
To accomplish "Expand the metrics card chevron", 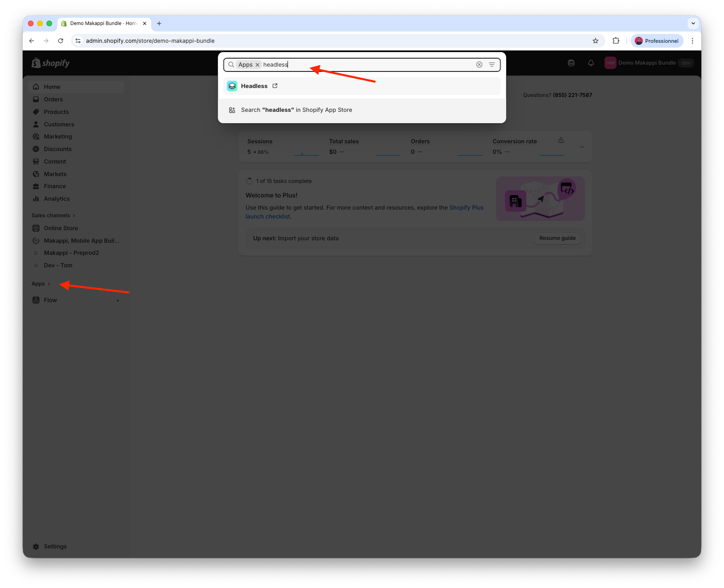I will click(582, 147).
